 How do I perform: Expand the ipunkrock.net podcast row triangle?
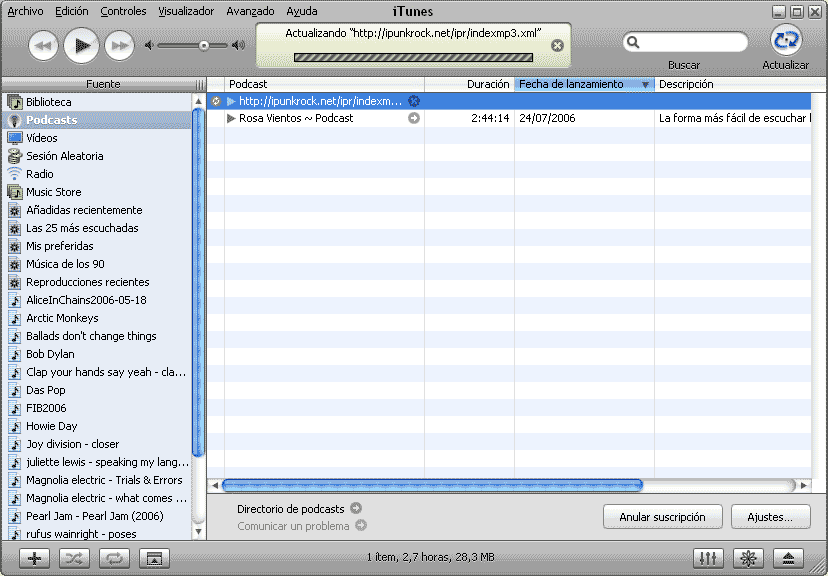coord(231,101)
